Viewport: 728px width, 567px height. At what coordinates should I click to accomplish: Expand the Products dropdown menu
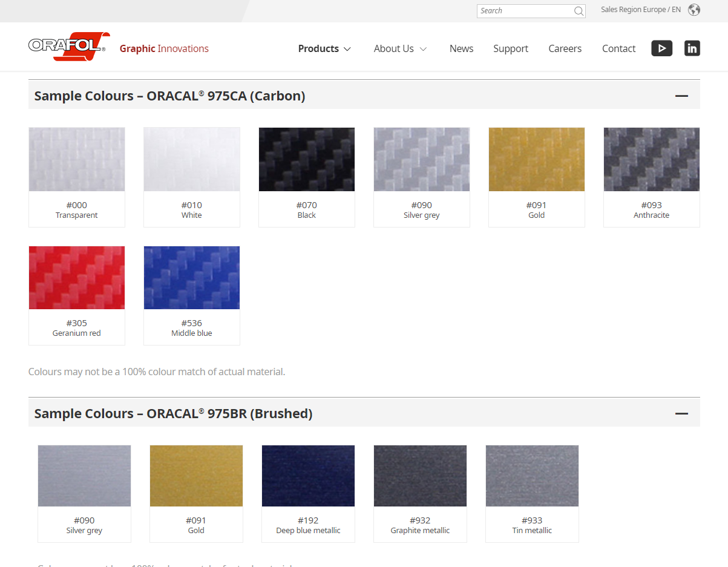pos(324,48)
